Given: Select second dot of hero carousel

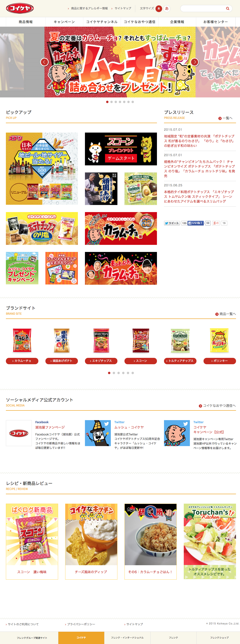Looking at the screenshot, I should tap(112, 102).
